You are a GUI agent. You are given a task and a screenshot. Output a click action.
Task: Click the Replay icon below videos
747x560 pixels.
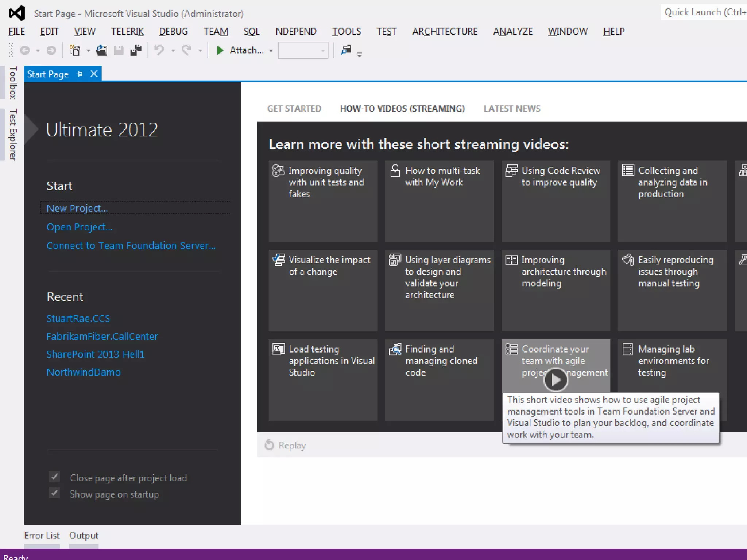[270, 445]
